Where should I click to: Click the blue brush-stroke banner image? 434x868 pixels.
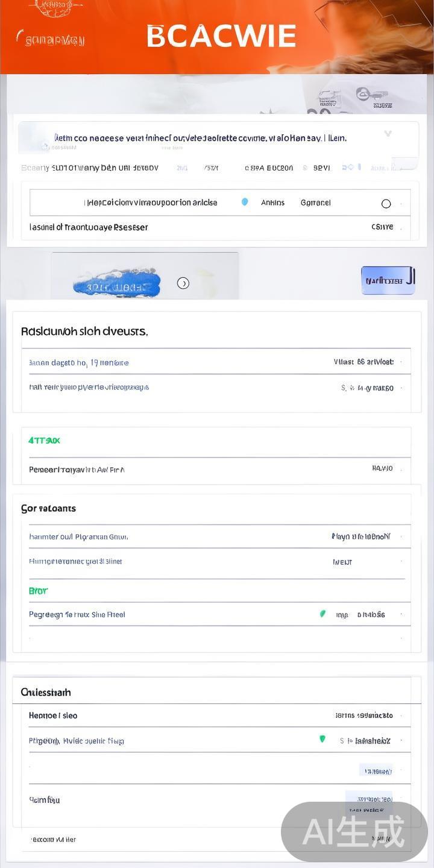(x=118, y=283)
